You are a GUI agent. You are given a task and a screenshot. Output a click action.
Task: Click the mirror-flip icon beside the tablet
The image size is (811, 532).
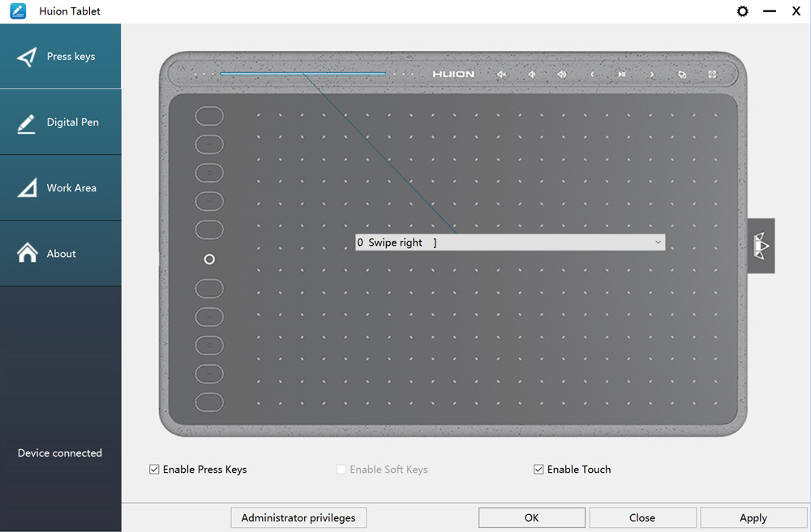click(x=761, y=246)
